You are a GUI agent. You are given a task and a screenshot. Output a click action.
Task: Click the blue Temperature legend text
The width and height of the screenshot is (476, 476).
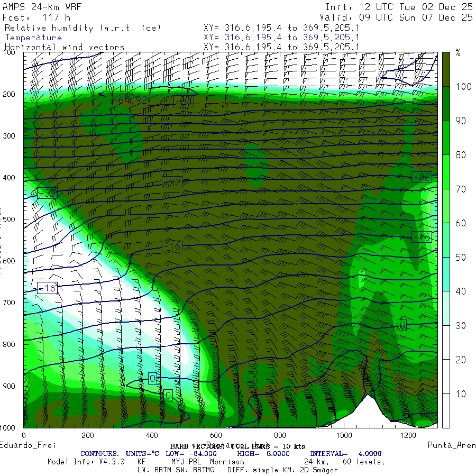[x=33, y=38]
